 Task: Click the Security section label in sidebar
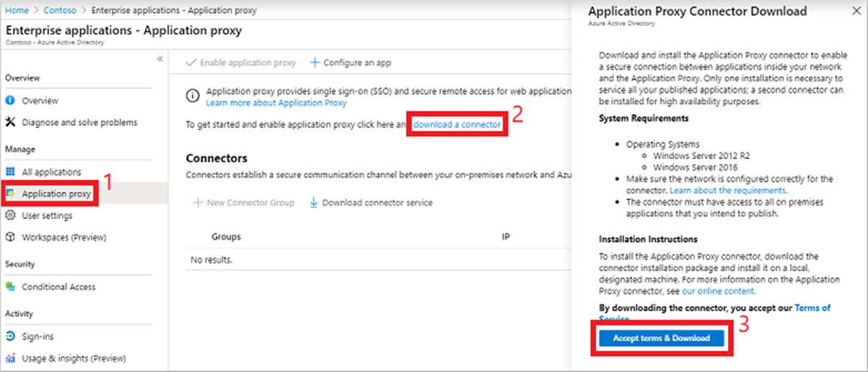point(19,264)
